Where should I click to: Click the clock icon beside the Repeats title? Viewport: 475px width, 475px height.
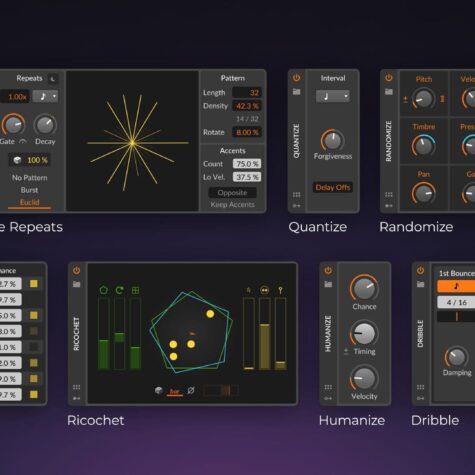click(x=53, y=79)
